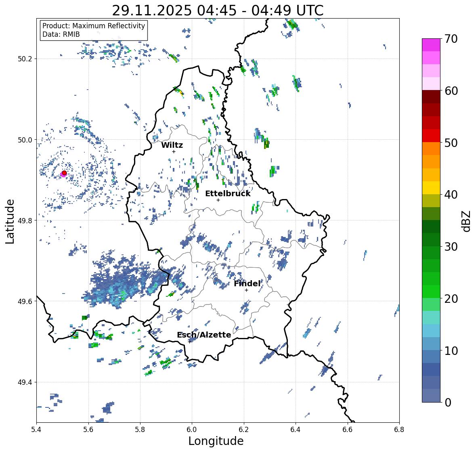The width and height of the screenshot is (476, 451).
Task: Click the longitude tick label 6.6
Action: [x=347, y=430]
